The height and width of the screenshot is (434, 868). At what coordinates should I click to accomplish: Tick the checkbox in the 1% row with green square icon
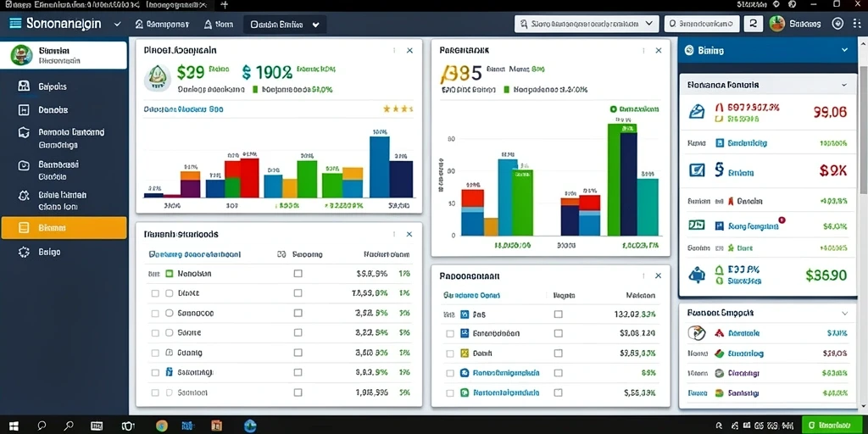pyautogui.click(x=298, y=274)
